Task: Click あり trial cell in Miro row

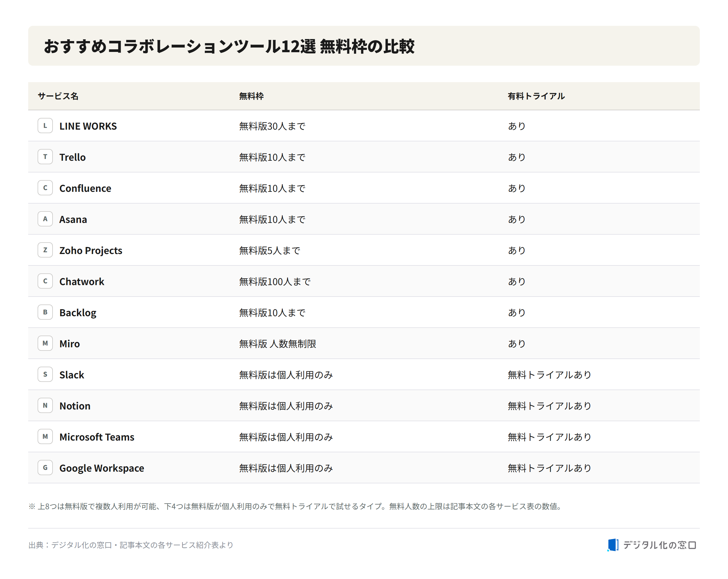Action: [x=517, y=343]
